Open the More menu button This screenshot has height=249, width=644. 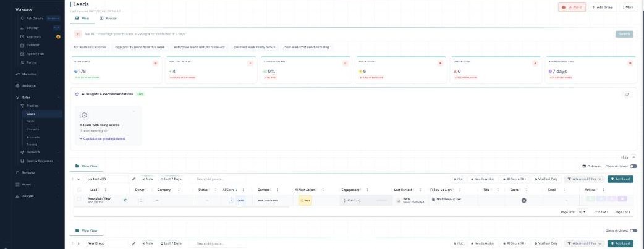tap(628, 7)
